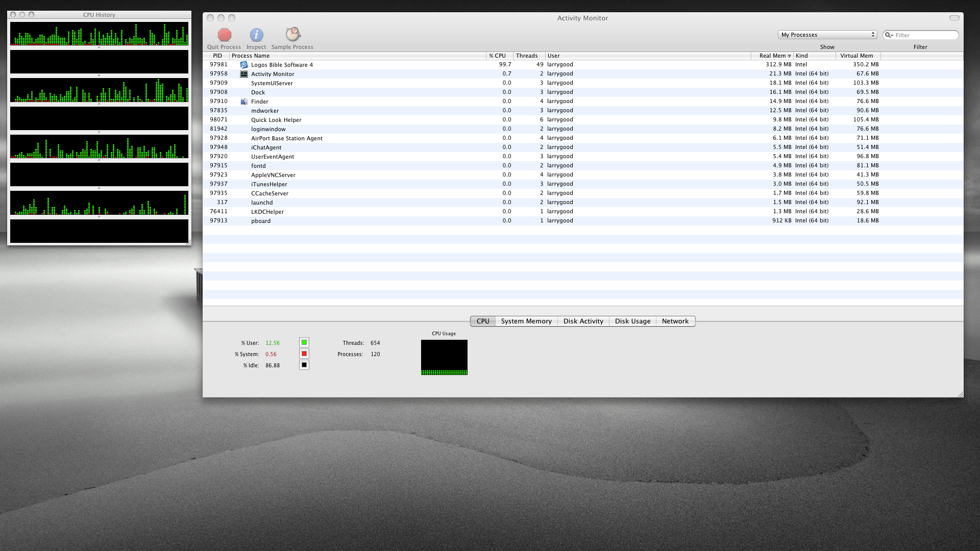Select the pboard process row

point(583,221)
